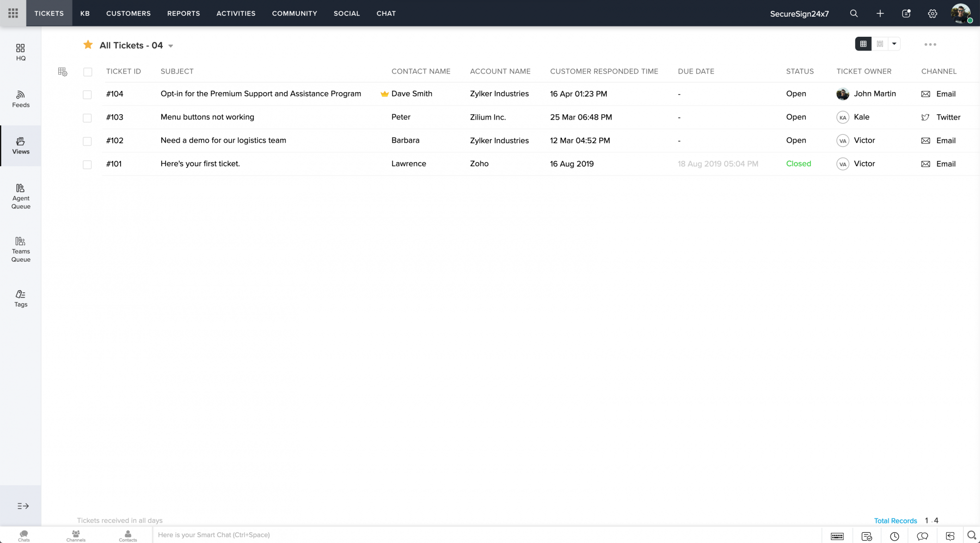Toggle the select-all tickets checkbox
Image resolution: width=980 pixels, height=543 pixels.
tap(88, 72)
